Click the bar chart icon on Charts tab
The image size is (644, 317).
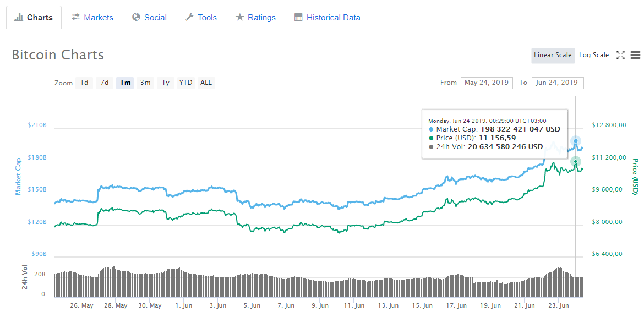tap(18, 17)
